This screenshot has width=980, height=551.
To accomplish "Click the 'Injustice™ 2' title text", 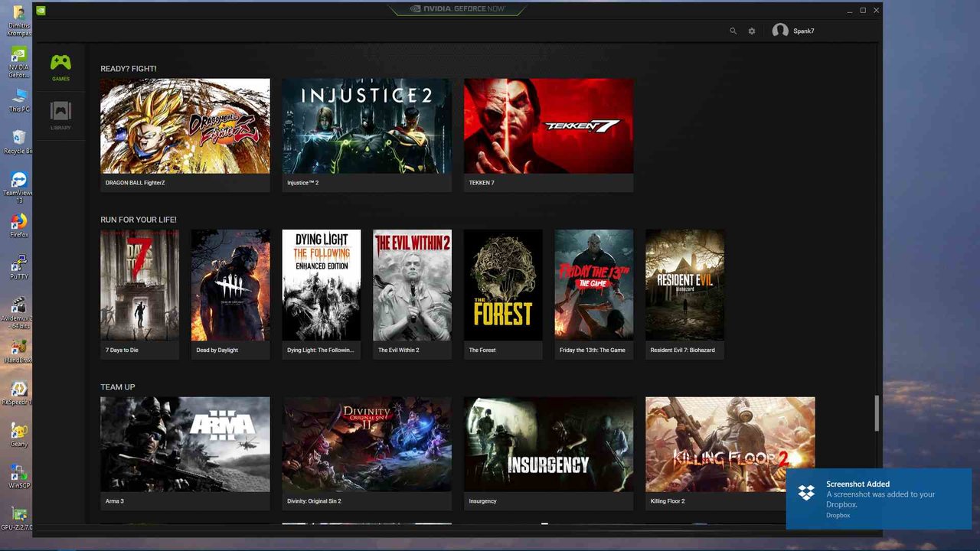I will tap(303, 183).
